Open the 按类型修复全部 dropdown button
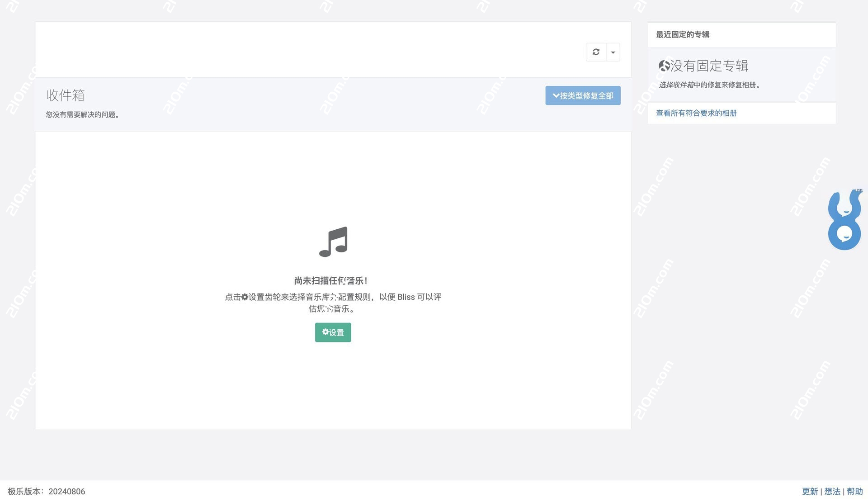This screenshot has height=502, width=868. click(583, 95)
